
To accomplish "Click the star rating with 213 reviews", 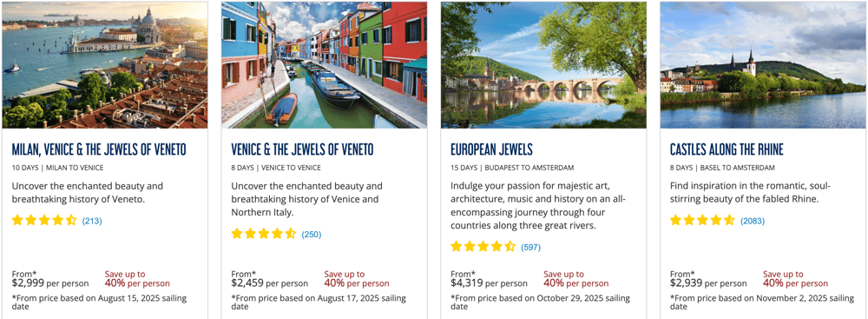I will pyautogui.click(x=44, y=220).
